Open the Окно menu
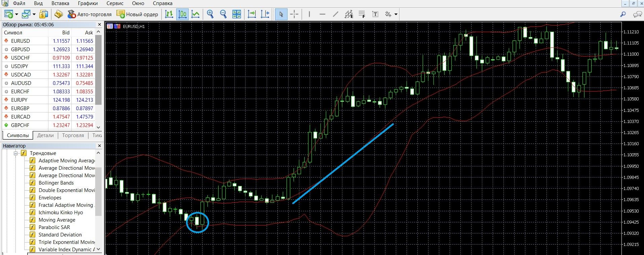 [x=138, y=3]
